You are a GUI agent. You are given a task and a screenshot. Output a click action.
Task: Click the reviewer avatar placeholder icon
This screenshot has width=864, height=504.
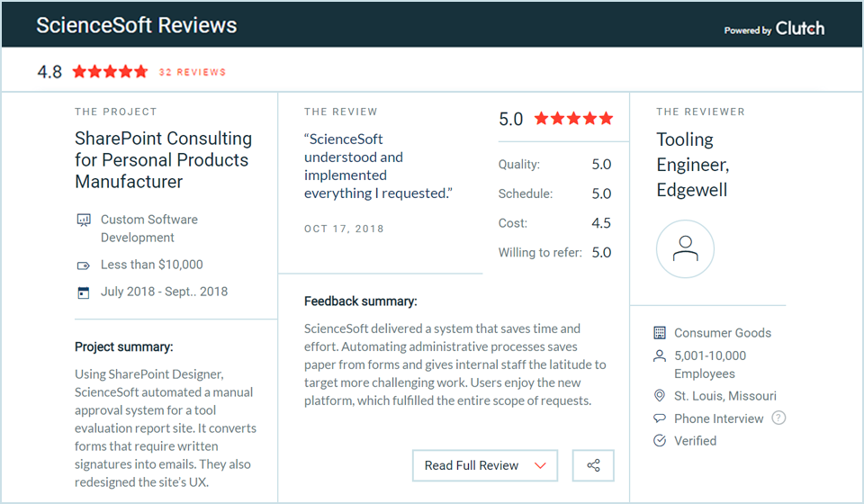[685, 248]
